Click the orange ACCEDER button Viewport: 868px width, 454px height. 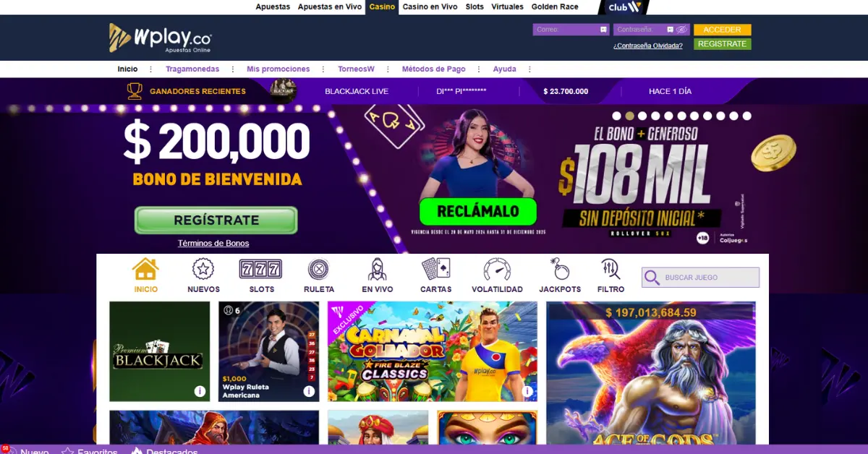[722, 30]
